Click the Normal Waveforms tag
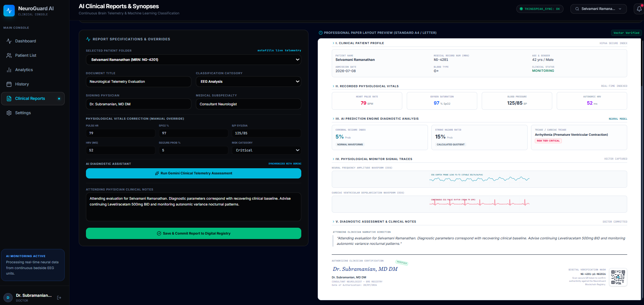Viewport: 644px width, 305px height. pos(350,145)
